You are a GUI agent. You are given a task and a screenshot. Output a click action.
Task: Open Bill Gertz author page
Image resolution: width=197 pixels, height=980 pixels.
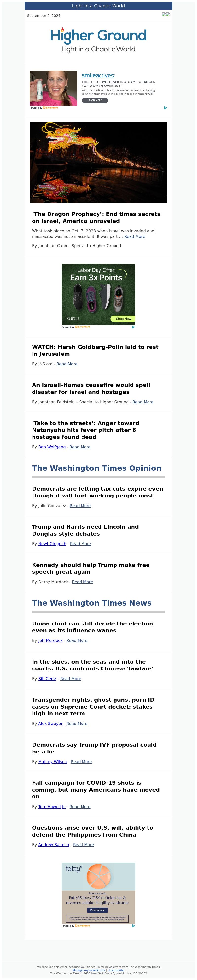point(47,679)
